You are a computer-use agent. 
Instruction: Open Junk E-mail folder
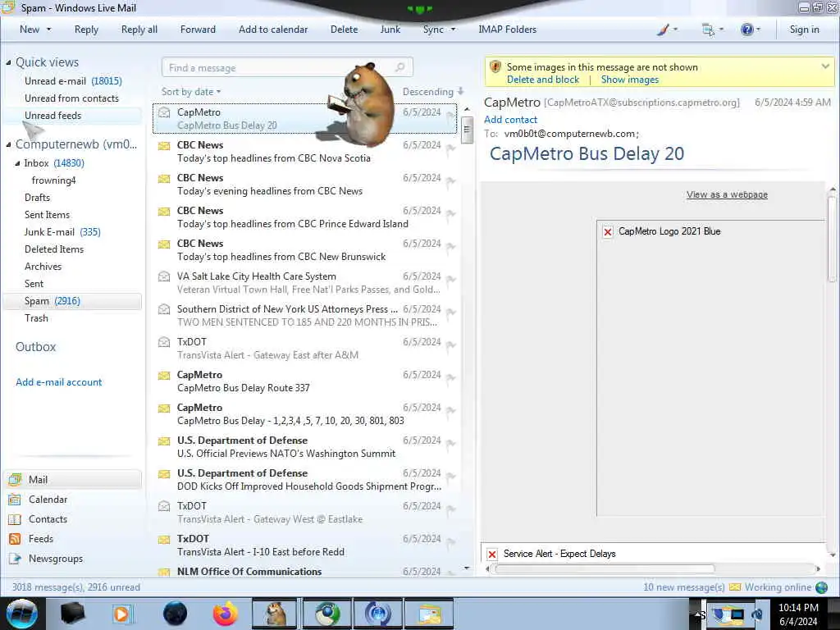pyautogui.click(x=62, y=232)
